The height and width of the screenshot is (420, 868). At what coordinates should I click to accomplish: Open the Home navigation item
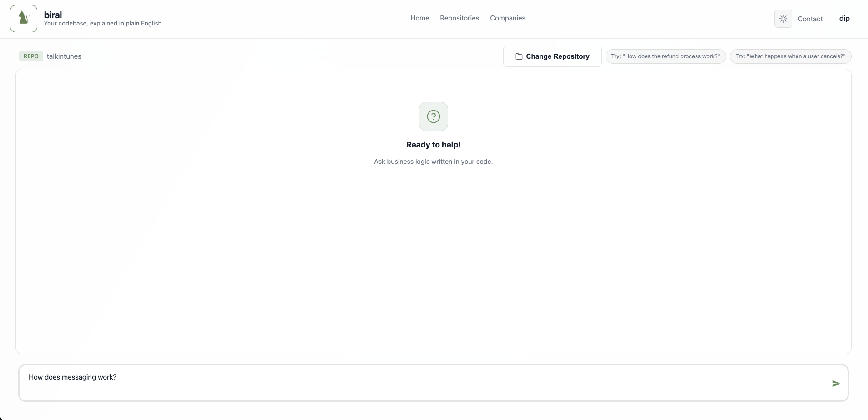(x=419, y=18)
